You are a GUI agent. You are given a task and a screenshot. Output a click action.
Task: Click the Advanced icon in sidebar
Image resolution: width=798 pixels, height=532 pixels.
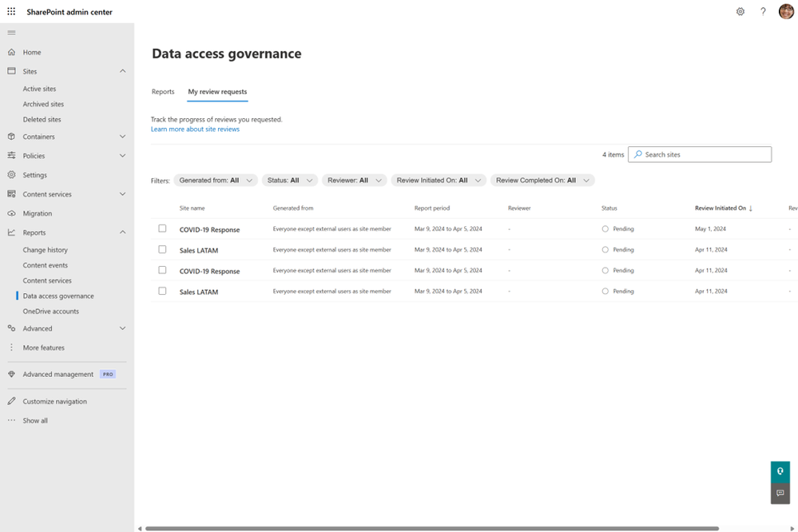coord(11,328)
